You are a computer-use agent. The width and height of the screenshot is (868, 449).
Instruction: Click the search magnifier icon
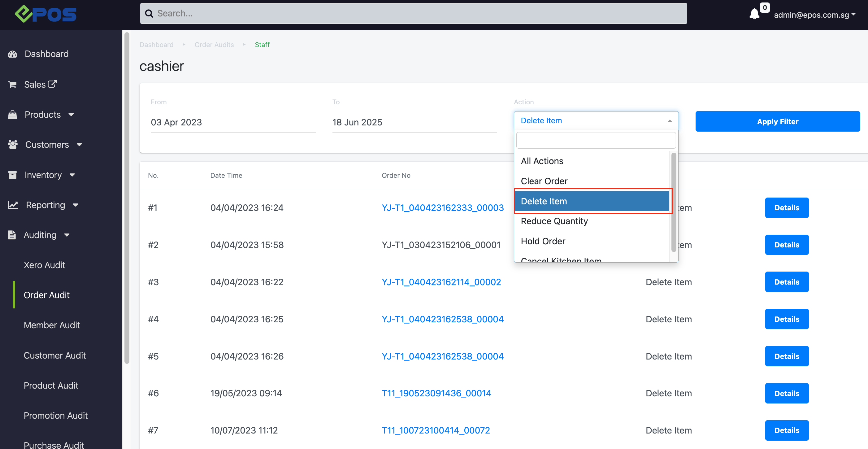click(x=149, y=14)
